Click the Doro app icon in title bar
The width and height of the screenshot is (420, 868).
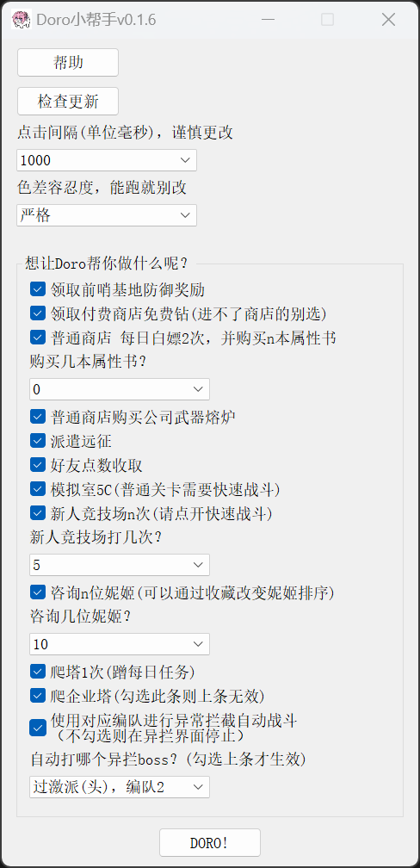point(21,20)
